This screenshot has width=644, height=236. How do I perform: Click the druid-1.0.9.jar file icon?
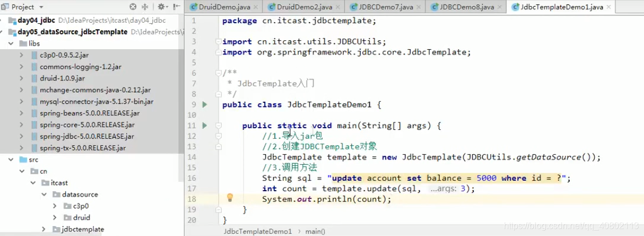pos(34,78)
